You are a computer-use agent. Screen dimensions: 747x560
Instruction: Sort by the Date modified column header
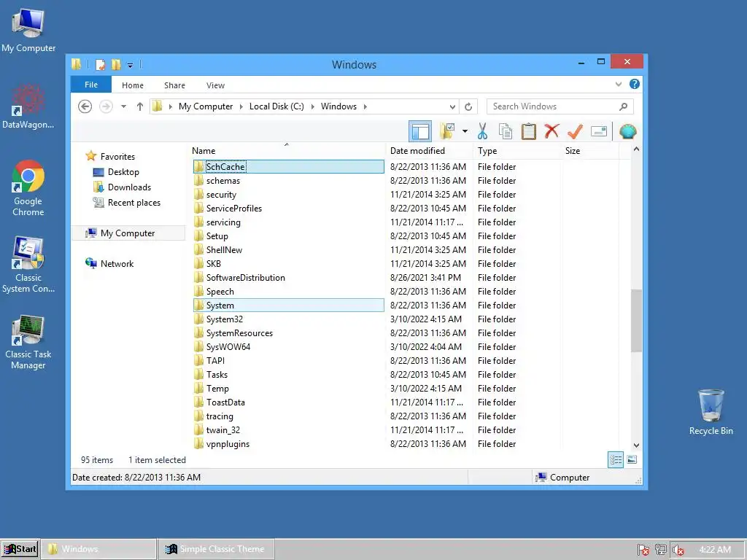429,150
